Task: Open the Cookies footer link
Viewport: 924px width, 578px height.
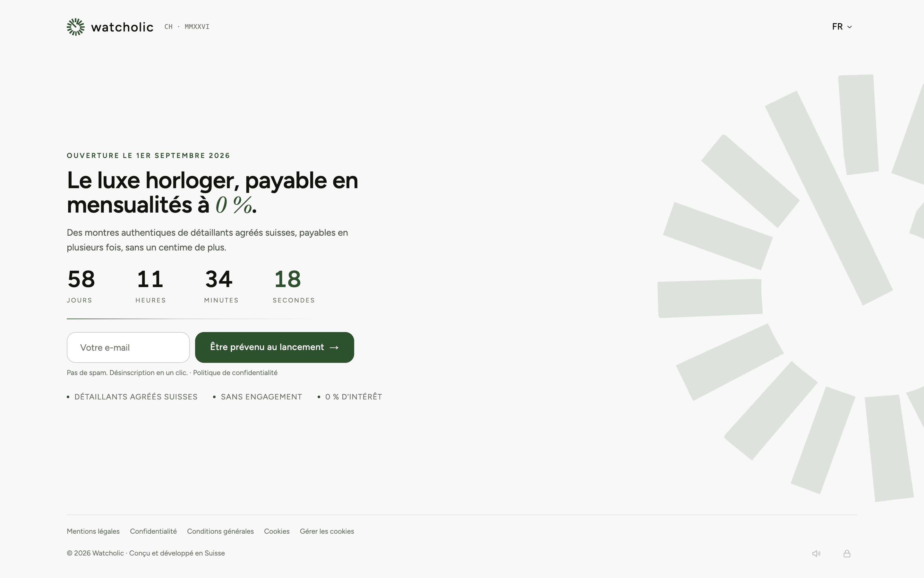Action: [x=277, y=531]
